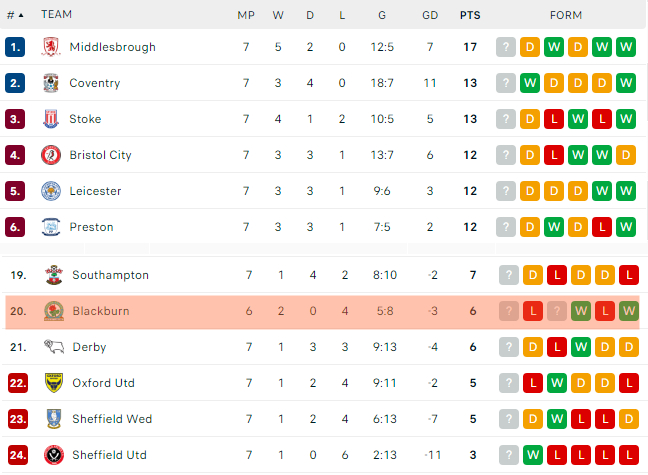648x475 pixels.
Task: Click Southampton's last red L form badge
Action: click(x=629, y=275)
